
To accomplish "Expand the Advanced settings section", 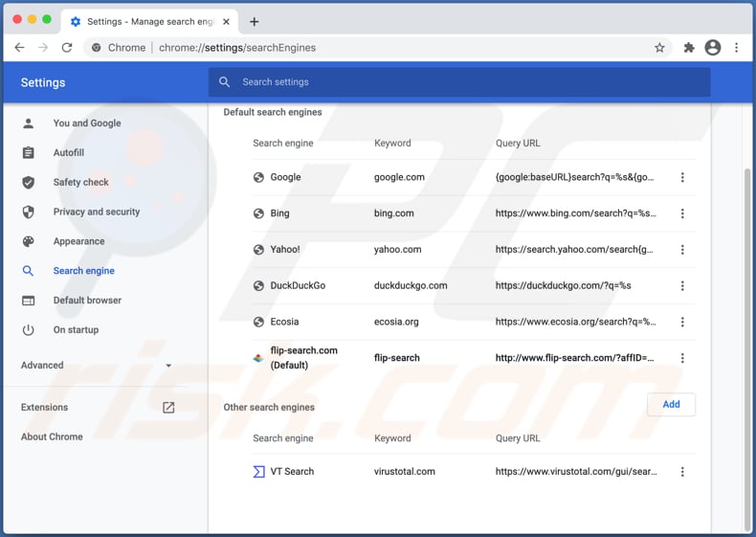I will click(x=96, y=366).
